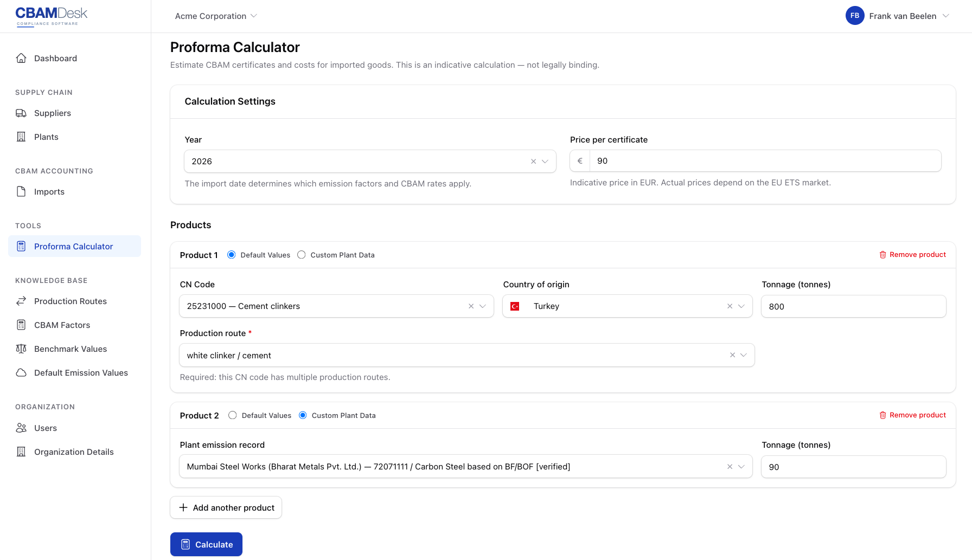Click the Benchmark Values scales icon
Screen dimensions: 972x560
point(21,349)
